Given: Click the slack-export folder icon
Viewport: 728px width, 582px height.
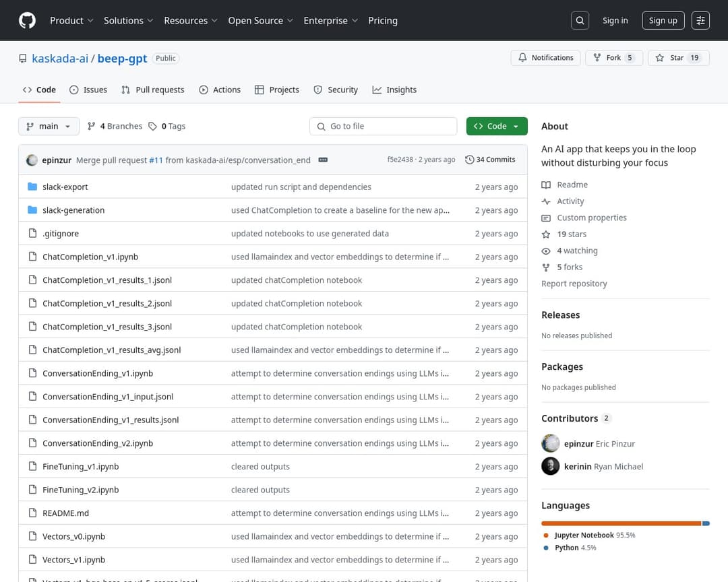Looking at the screenshot, I should (x=32, y=187).
